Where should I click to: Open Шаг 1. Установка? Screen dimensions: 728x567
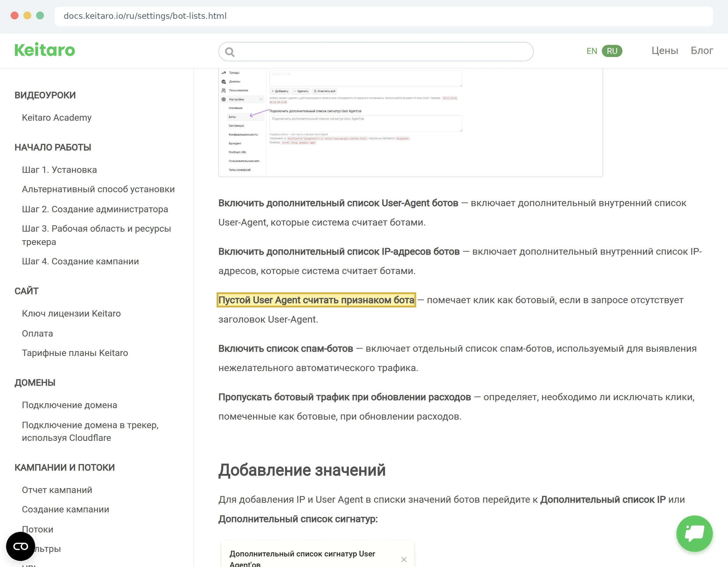(x=59, y=170)
